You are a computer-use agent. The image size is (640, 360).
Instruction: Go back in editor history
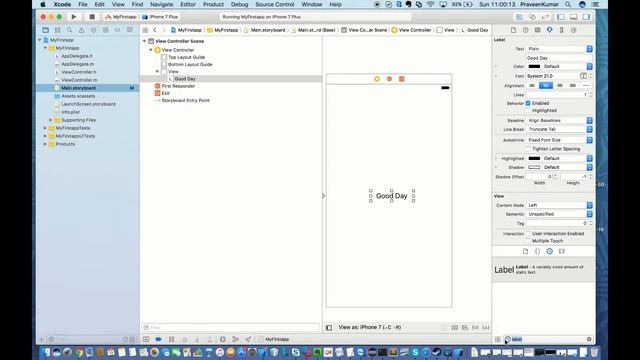click(155, 30)
